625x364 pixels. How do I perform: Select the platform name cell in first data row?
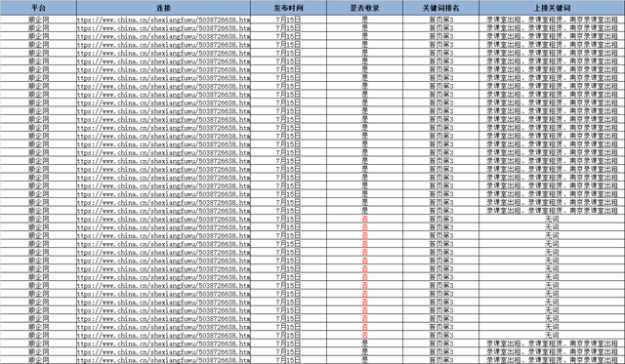(38, 20)
